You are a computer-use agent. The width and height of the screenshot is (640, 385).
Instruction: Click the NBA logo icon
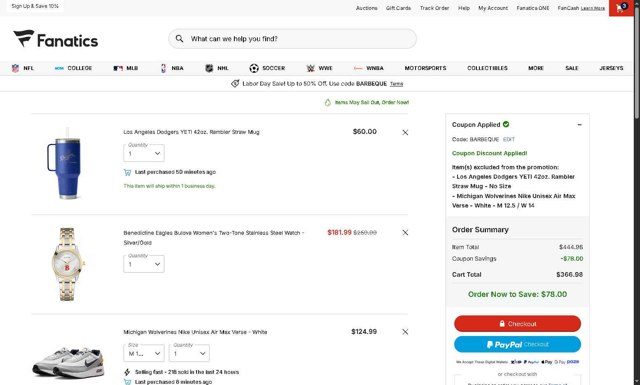(163, 68)
